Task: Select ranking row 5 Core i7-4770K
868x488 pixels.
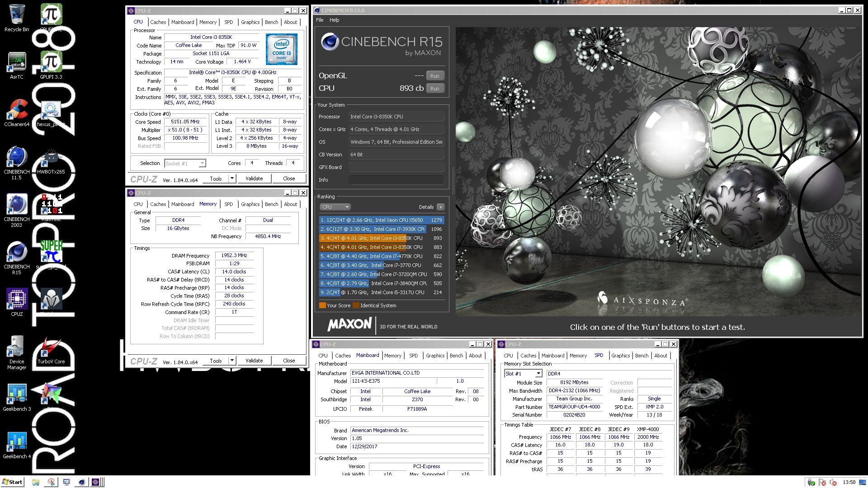Action: click(382, 256)
